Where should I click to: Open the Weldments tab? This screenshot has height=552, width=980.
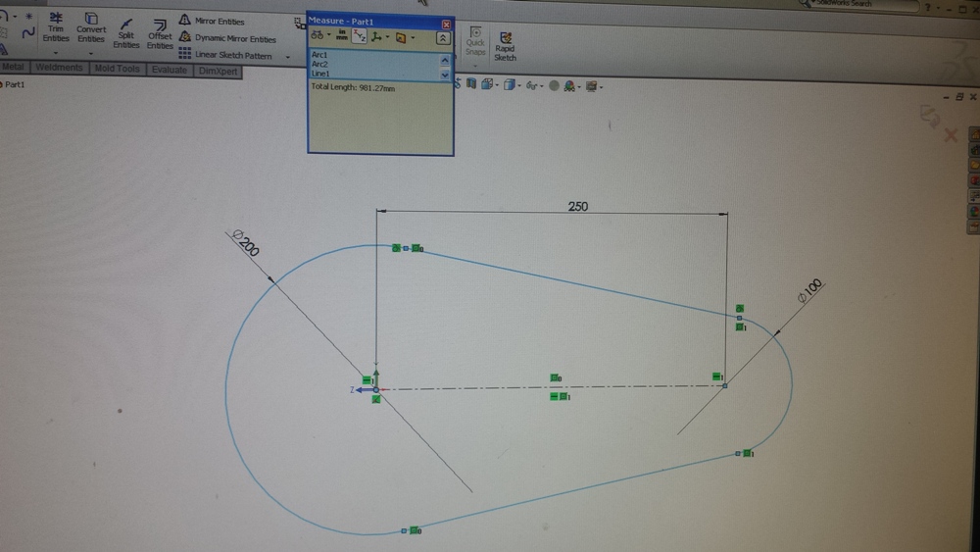pyautogui.click(x=59, y=69)
